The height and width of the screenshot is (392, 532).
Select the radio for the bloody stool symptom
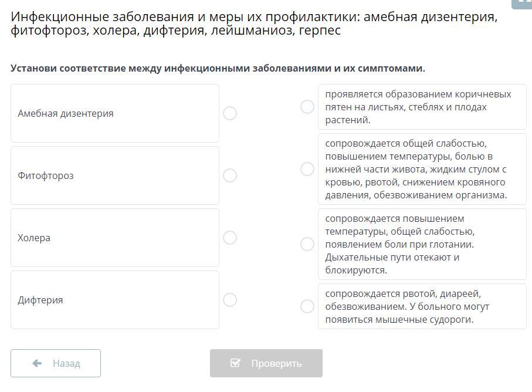pyautogui.click(x=307, y=169)
